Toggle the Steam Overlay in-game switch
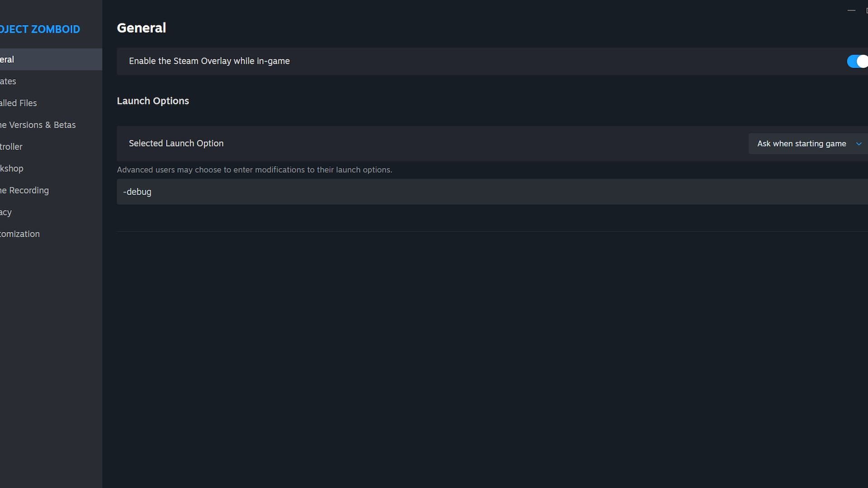 pyautogui.click(x=858, y=61)
